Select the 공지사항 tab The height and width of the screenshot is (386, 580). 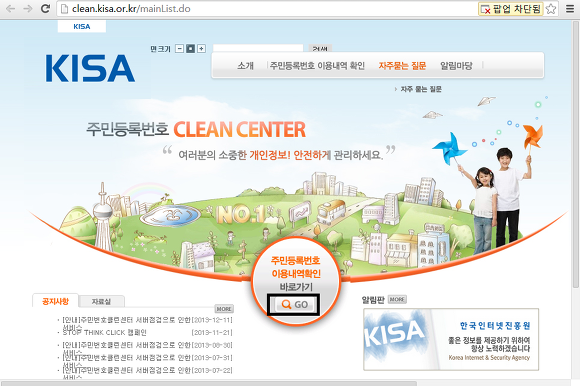55,301
